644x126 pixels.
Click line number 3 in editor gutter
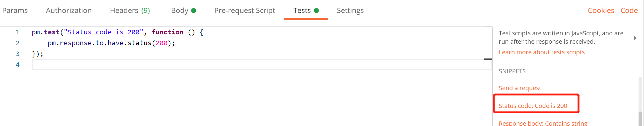click(x=18, y=54)
